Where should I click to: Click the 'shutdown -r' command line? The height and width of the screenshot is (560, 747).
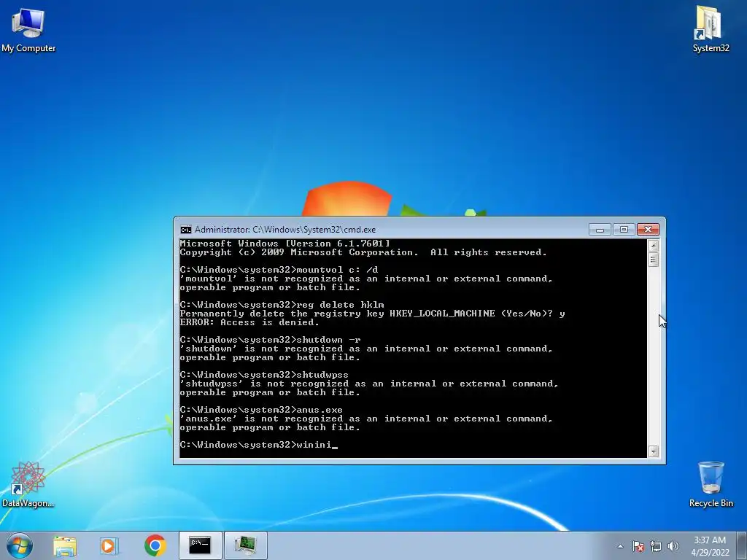click(x=270, y=340)
